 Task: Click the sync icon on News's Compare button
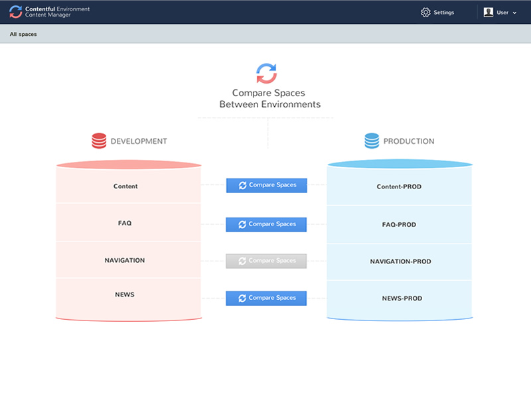click(242, 299)
